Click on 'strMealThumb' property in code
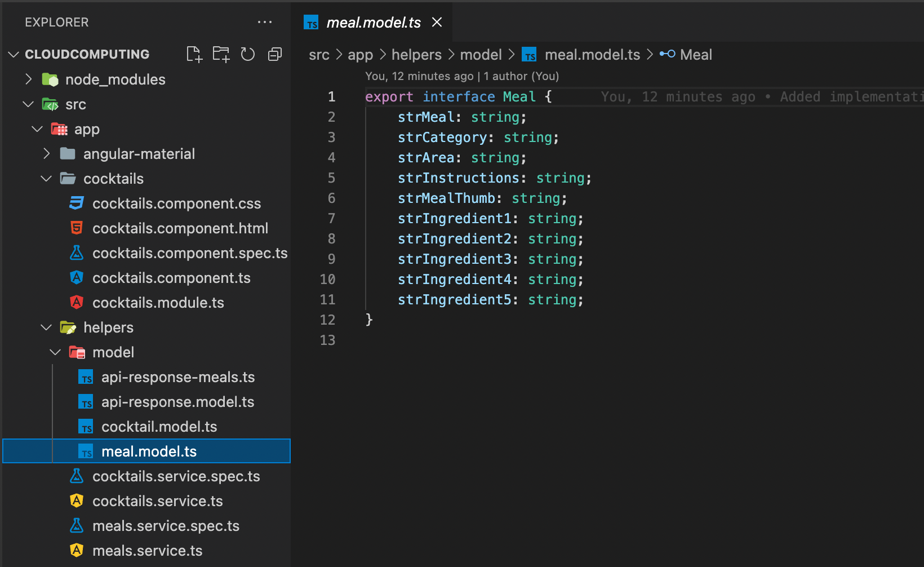 pyautogui.click(x=446, y=198)
